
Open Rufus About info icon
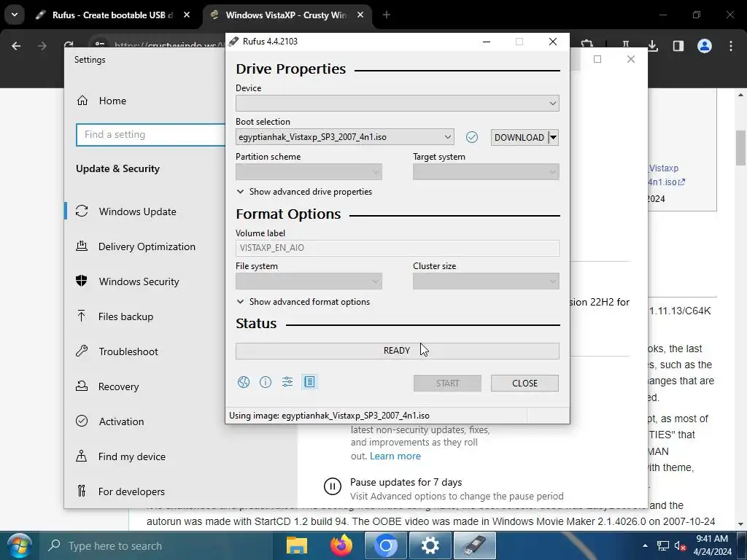pyautogui.click(x=266, y=382)
